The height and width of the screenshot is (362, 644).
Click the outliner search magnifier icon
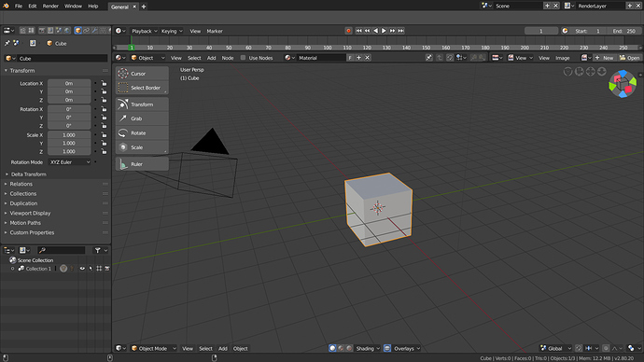point(42,250)
